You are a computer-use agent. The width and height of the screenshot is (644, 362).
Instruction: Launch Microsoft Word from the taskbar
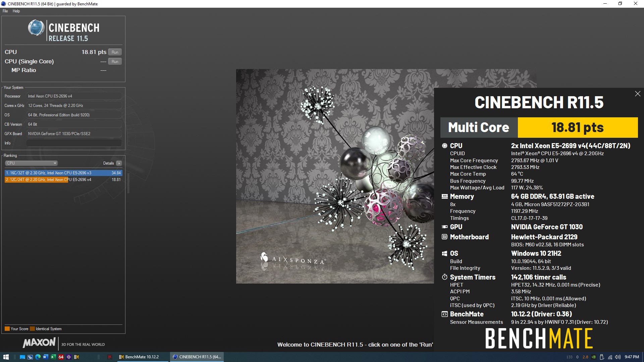(x=46, y=357)
